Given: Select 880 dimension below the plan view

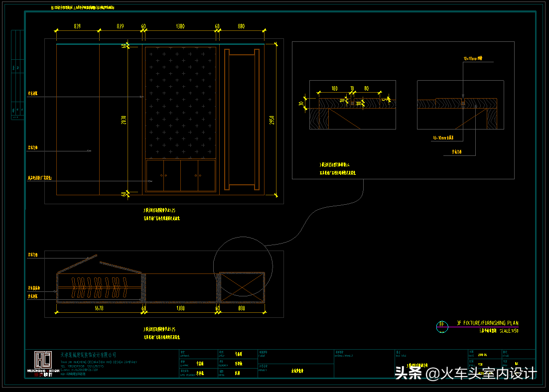Looking at the screenshot, I should pos(242,308).
